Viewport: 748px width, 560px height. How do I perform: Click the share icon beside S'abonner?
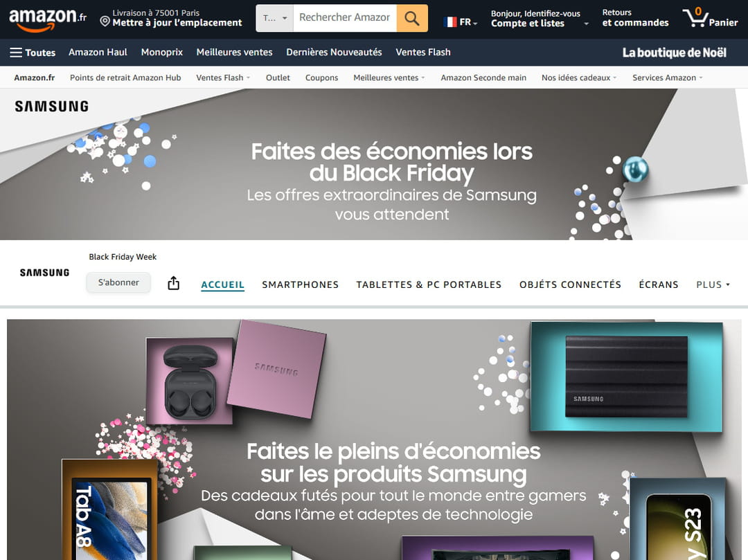174,283
